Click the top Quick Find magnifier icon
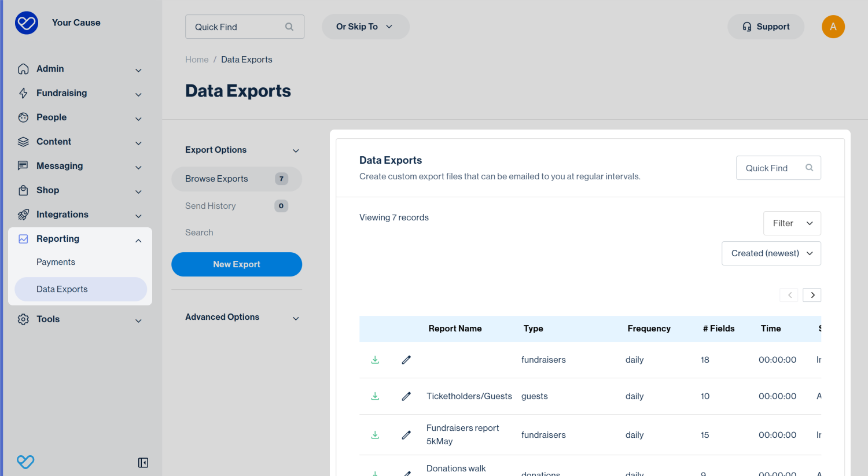 [289, 27]
